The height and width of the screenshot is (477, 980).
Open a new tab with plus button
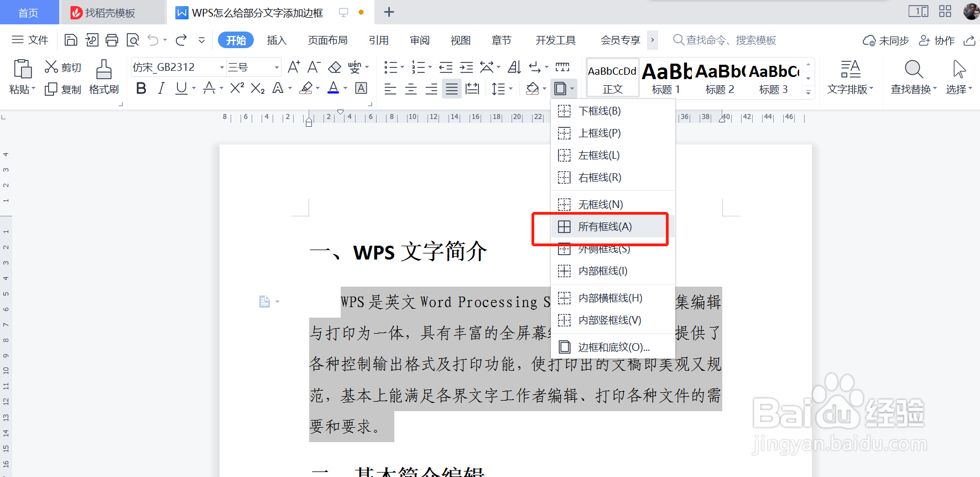coord(389,12)
